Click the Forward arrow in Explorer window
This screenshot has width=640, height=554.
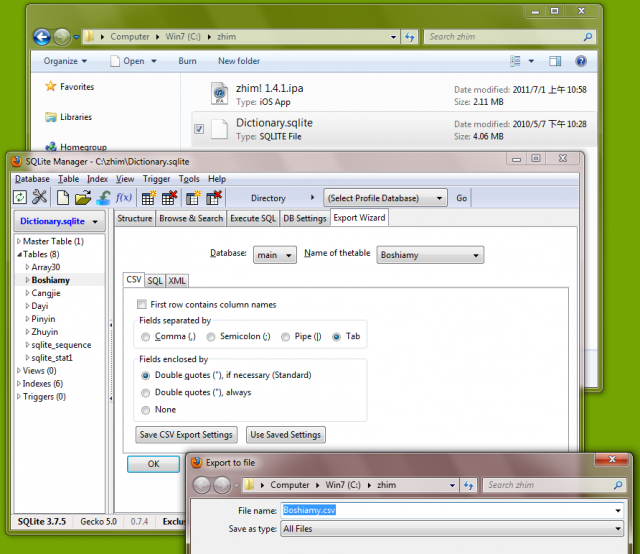pyautogui.click(x=62, y=37)
